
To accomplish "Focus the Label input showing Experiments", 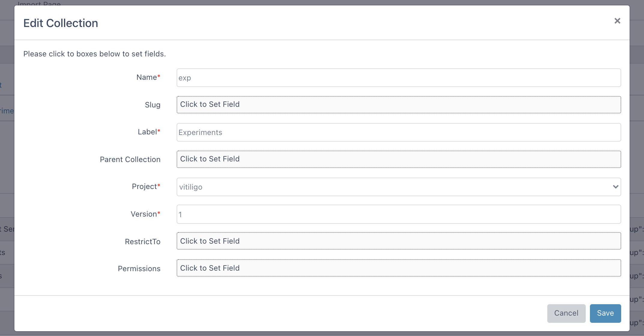I will [x=399, y=133].
